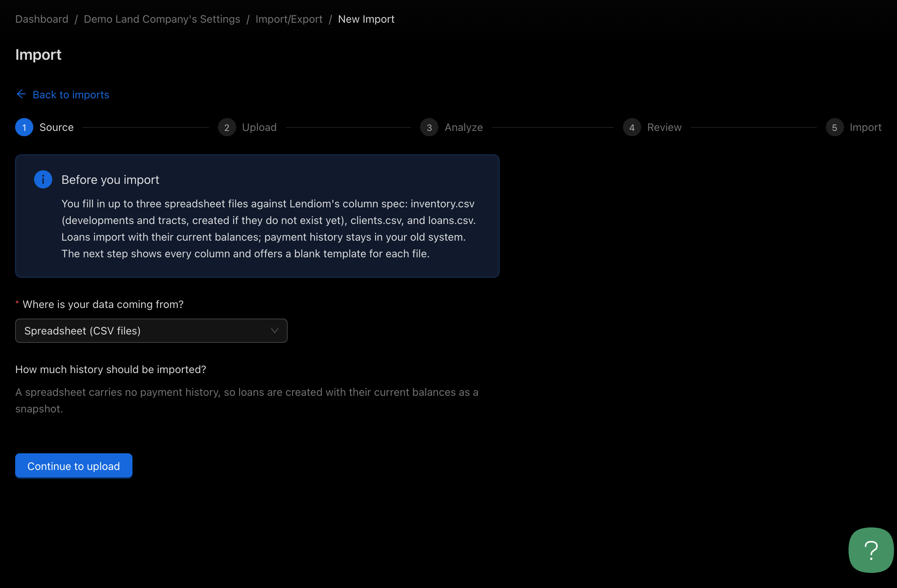Open the data source select showing Spreadsheet (CSV files)
Viewport: 897px width, 588px height.
(x=151, y=331)
